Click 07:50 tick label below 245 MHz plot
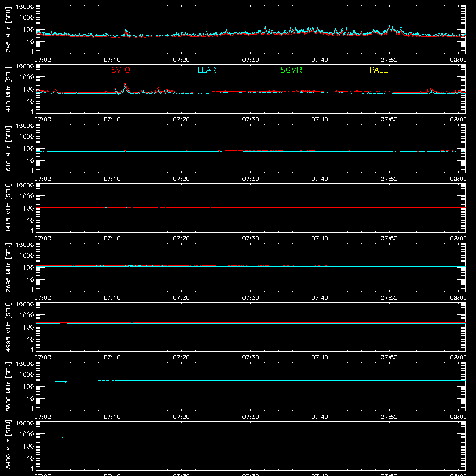The image size is (476, 476). (x=389, y=60)
